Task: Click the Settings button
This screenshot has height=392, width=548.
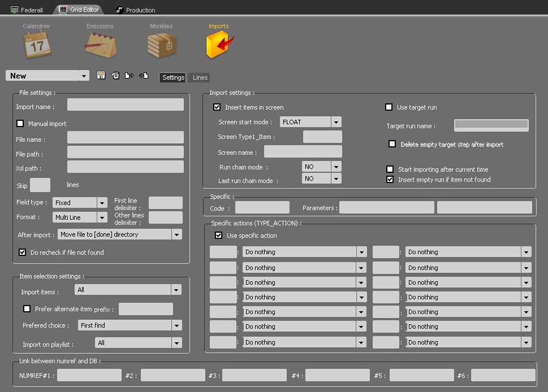Action: tap(173, 77)
